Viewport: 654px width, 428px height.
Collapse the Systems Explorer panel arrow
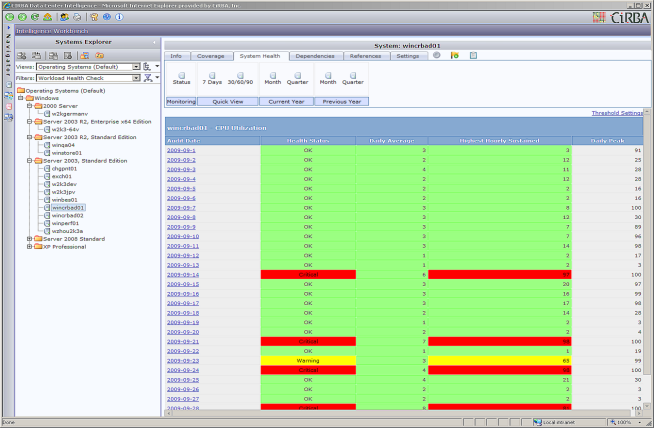(154, 42)
